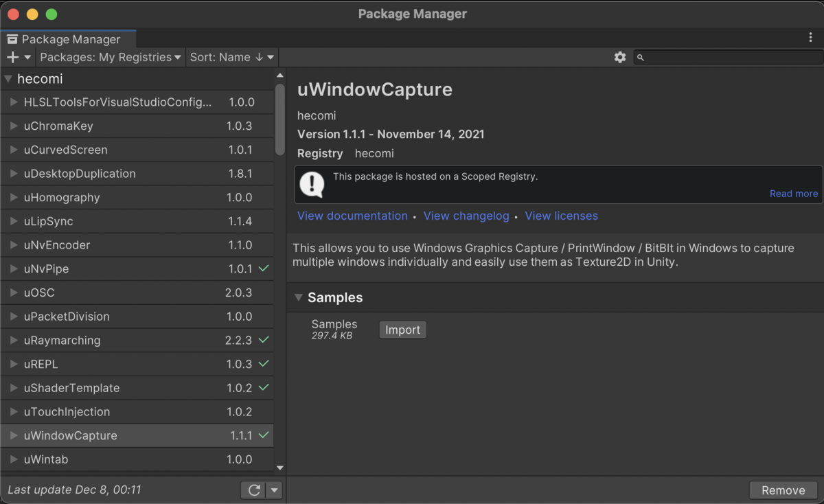Click the warning icon in the Scoped Registry notice
The image size is (824, 504).
pyautogui.click(x=312, y=184)
